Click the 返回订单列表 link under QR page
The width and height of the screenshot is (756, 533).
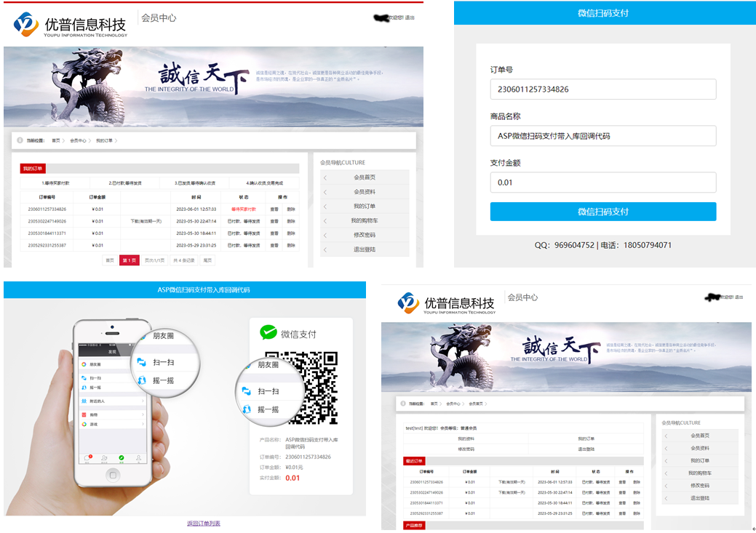point(204,524)
